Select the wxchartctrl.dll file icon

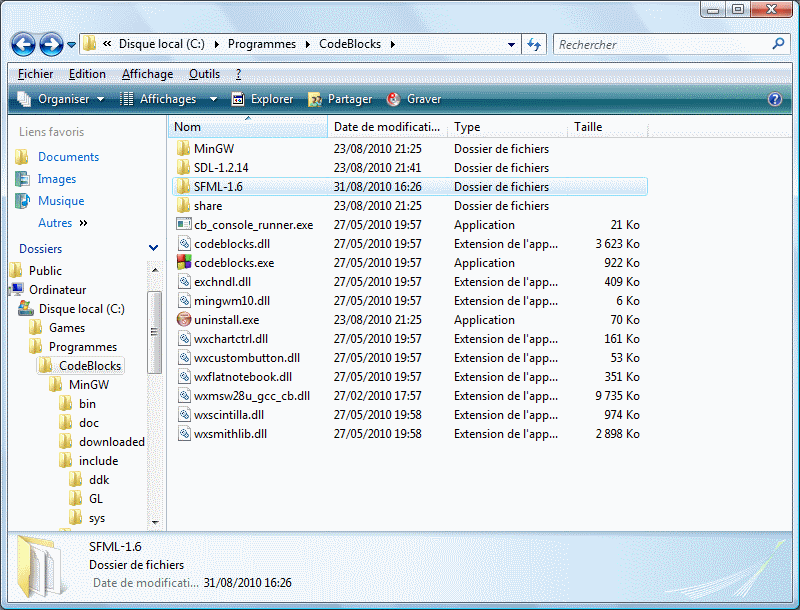(x=184, y=339)
